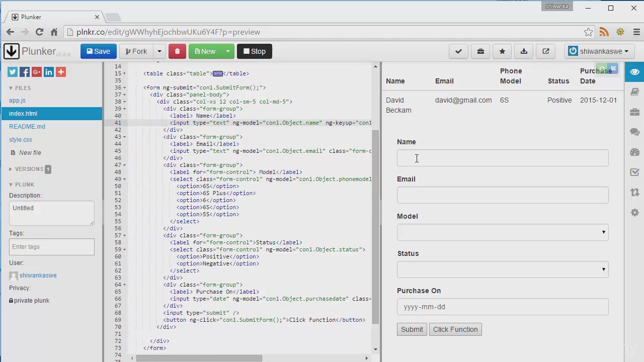Click the Save button

tap(98, 51)
